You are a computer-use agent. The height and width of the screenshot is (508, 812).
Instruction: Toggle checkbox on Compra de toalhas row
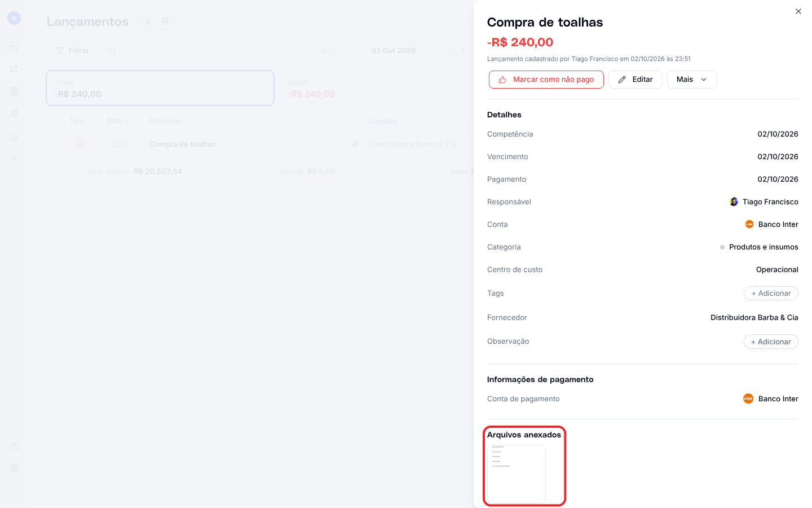(59, 144)
